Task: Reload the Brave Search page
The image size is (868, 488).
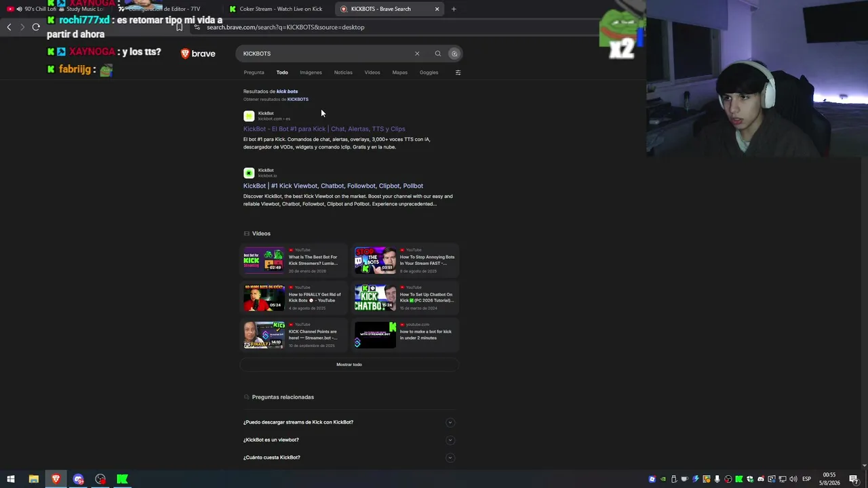Action: coord(36,27)
